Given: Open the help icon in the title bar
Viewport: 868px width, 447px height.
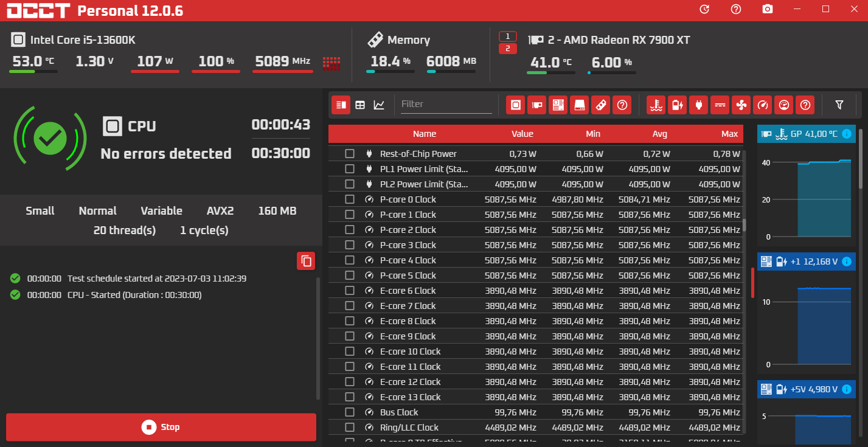Looking at the screenshot, I should pos(736,9).
